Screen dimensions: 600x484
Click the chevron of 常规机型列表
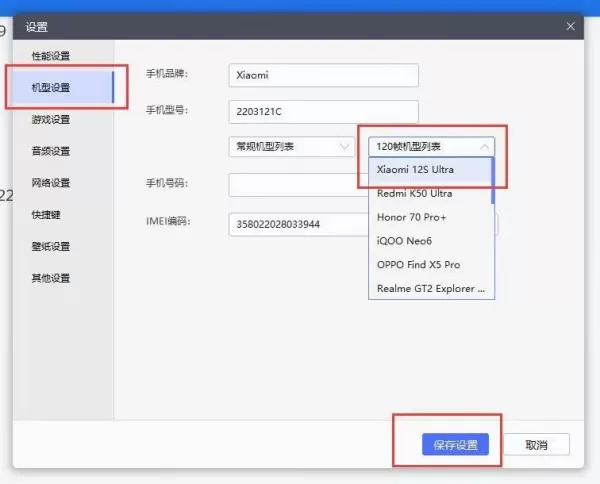(x=344, y=147)
